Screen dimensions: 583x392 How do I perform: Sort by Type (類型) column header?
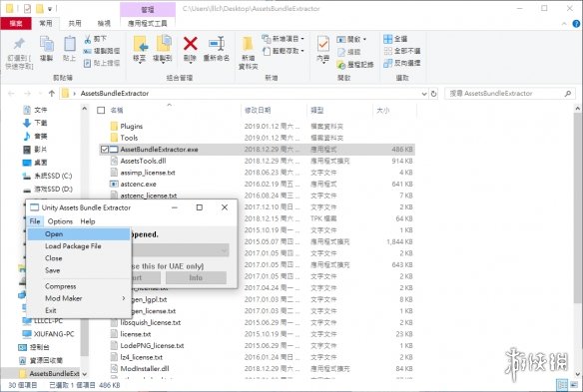pyautogui.click(x=339, y=111)
